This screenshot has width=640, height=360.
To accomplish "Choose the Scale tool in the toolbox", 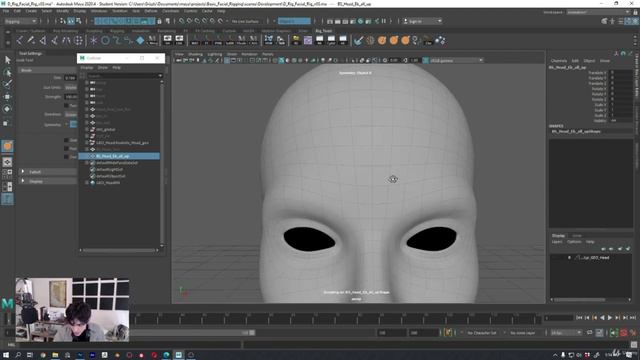I will coord(7,122).
